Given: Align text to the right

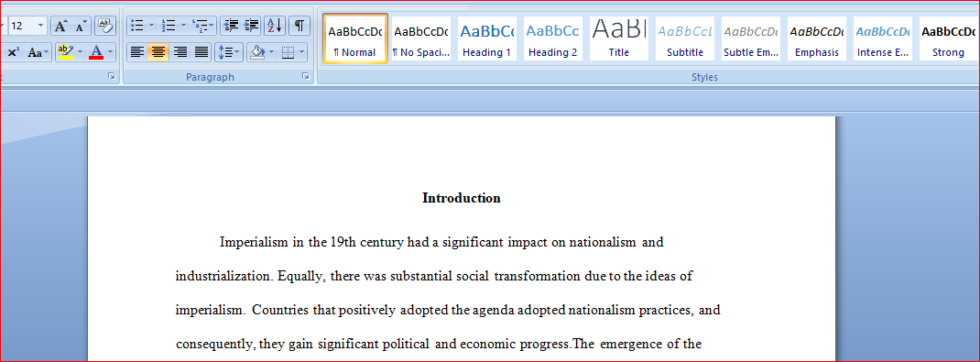Looking at the screenshot, I should [x=180, y=52].
